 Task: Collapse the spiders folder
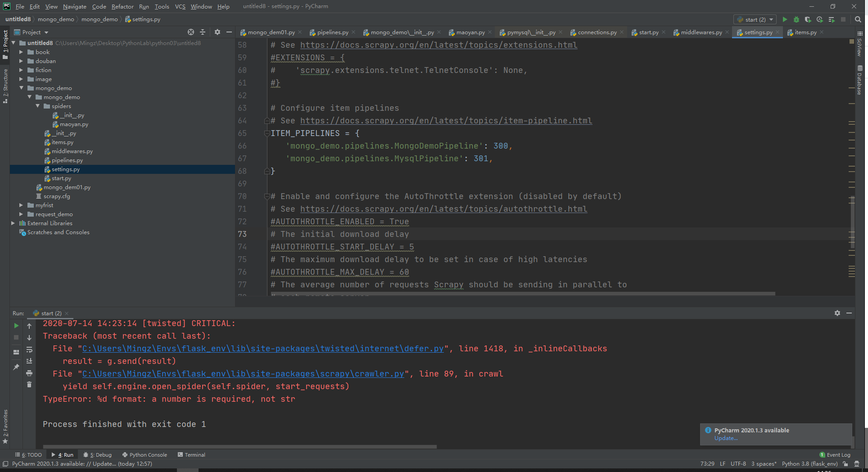point(37,106)
